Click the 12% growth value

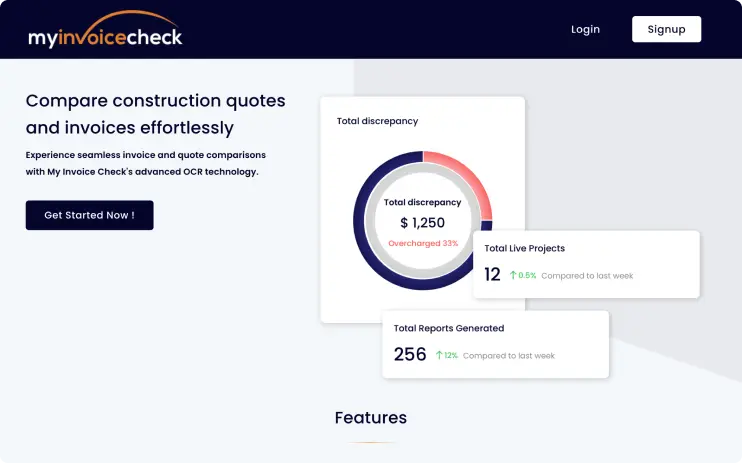tap(451, 355)
